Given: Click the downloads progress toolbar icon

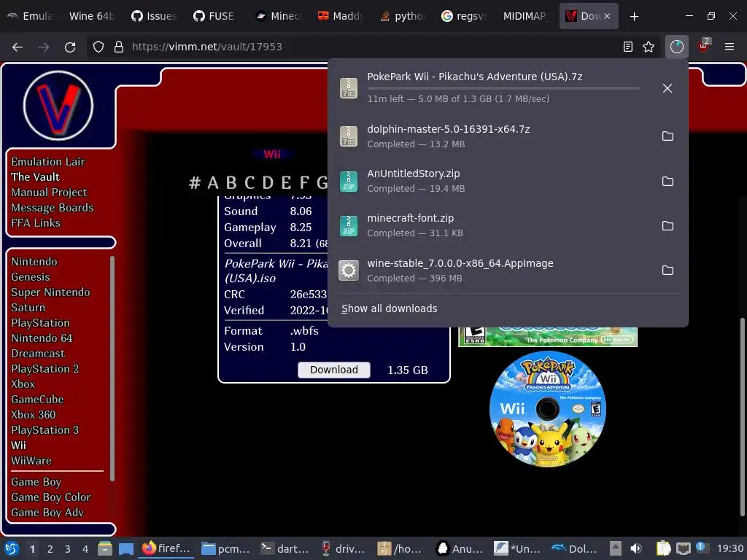Looking at the screenshot, I should coord(676,47).
